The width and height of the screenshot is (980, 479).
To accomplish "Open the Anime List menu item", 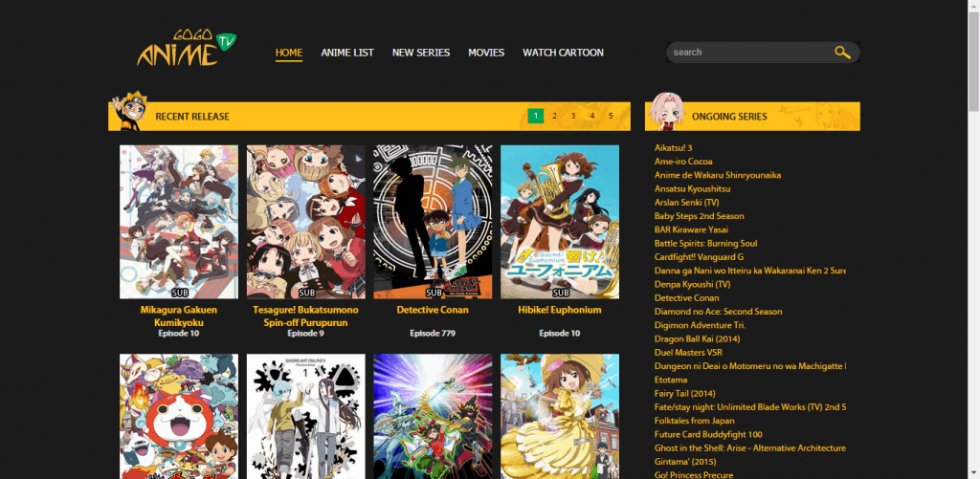I will pyautogui.click(x=347, y=53).
